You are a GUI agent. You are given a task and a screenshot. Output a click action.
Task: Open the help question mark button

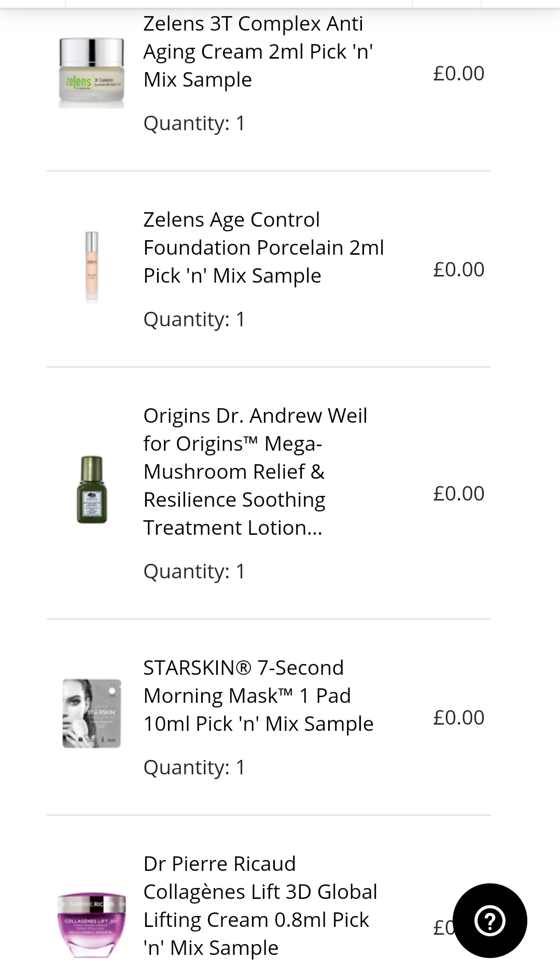point(489,921)
